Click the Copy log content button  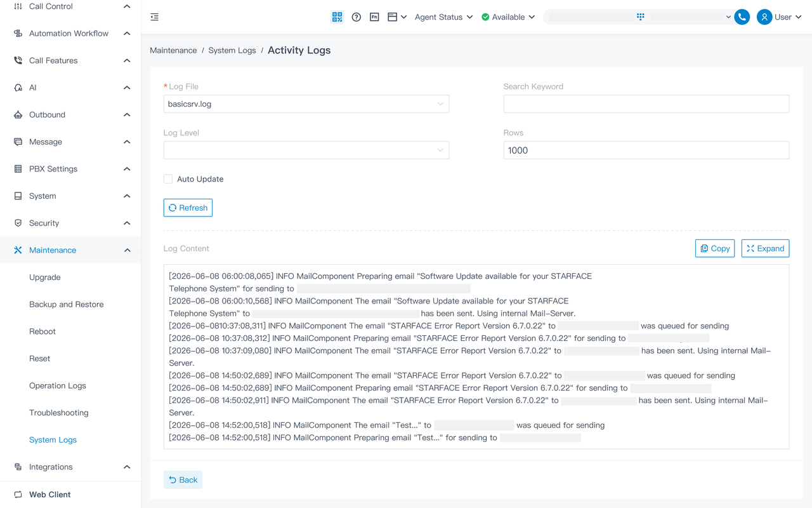715,248
